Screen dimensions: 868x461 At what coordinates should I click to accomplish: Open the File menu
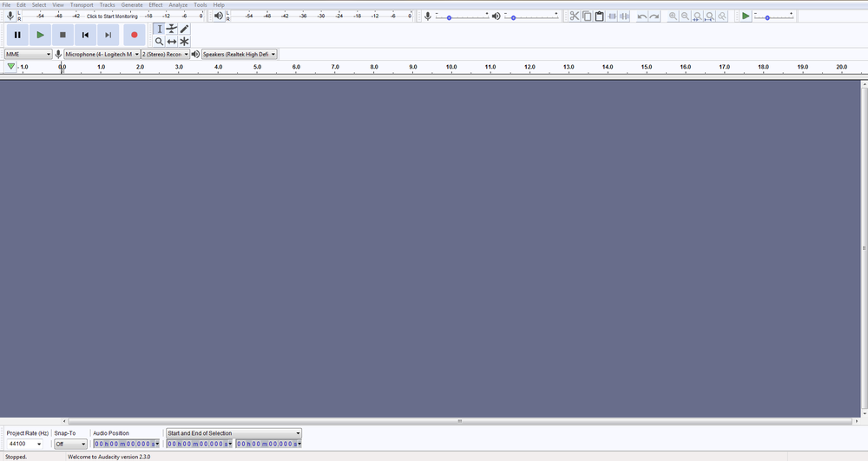click(7, 4)
